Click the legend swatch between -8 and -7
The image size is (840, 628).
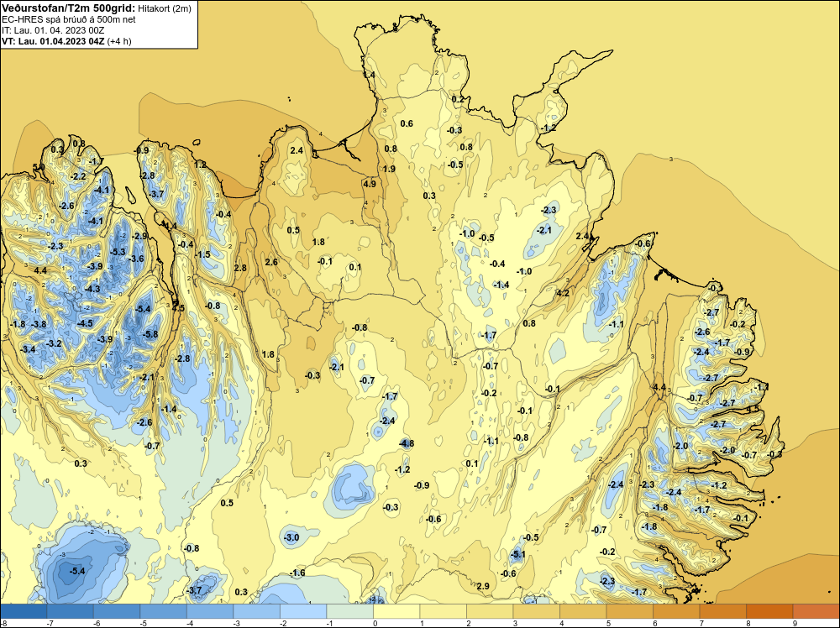tap(24, 611)
